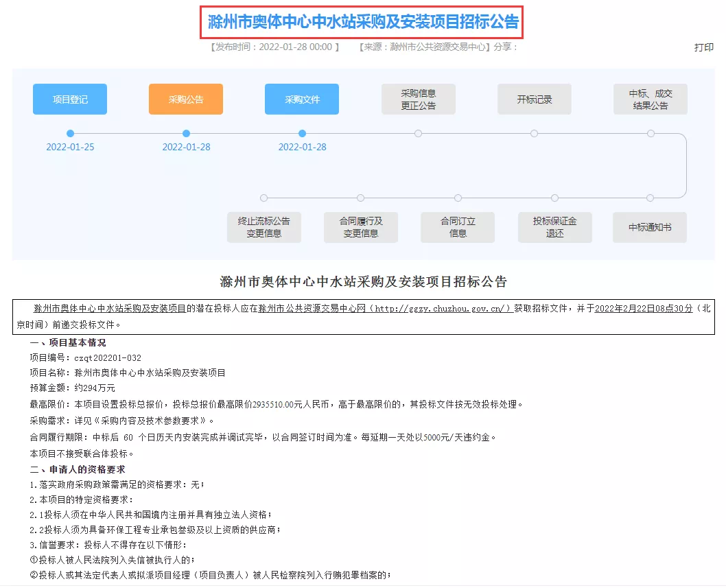726x588 pixels.
Task: Click timeline dot under 采购文件
Action: click(302, 134)
